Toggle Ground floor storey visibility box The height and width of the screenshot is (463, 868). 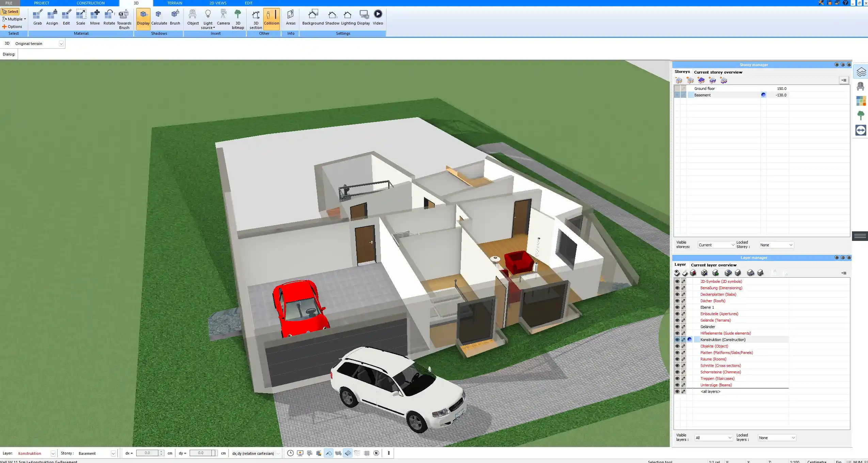point(677,89)
